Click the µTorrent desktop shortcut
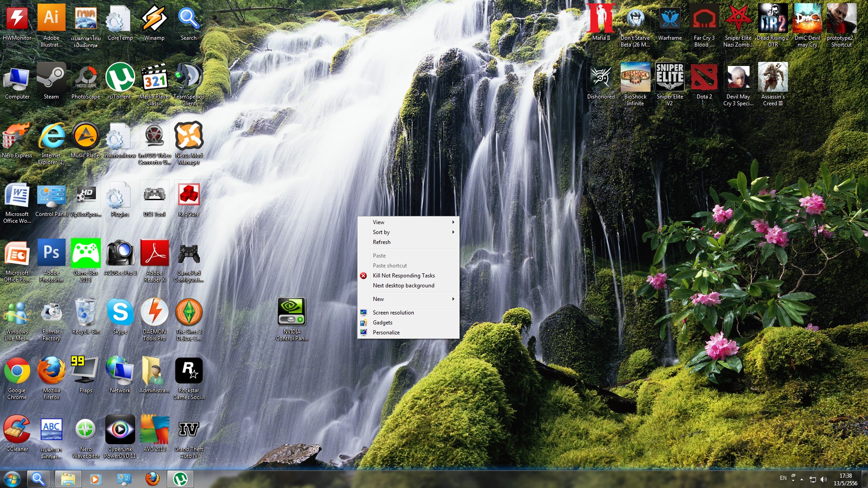Screen dimensions: 868x488 [x=120, y=78]
